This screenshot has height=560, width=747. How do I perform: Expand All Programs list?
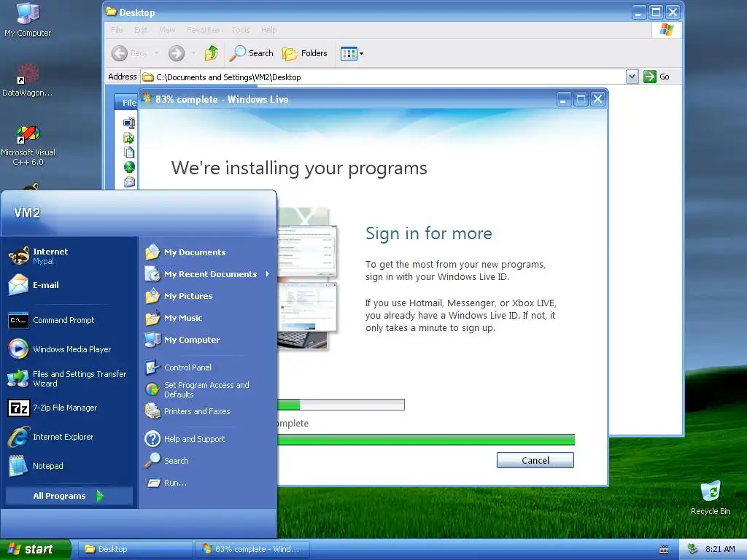69,496
